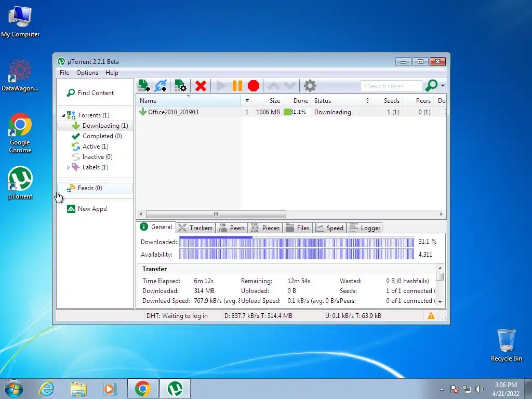Click the Start torrent play icon
This screenshot has width=532, height=399.
[221, 86]
